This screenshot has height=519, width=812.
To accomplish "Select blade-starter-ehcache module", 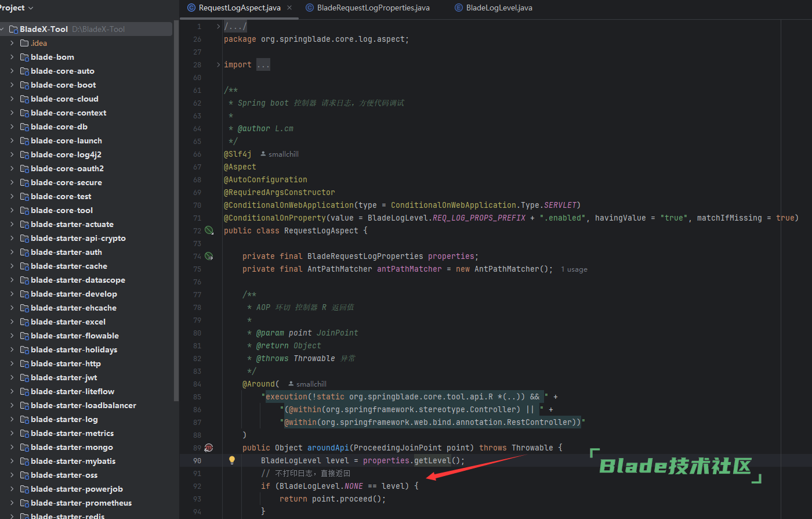I will [x=74, y=308].
